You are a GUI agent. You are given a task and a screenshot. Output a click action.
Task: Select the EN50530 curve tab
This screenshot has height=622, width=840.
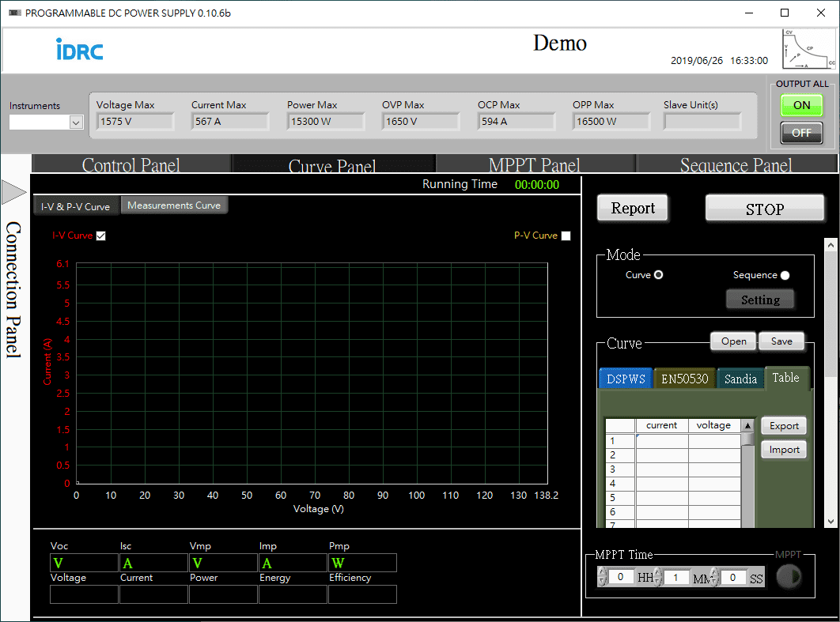point(684,379)
